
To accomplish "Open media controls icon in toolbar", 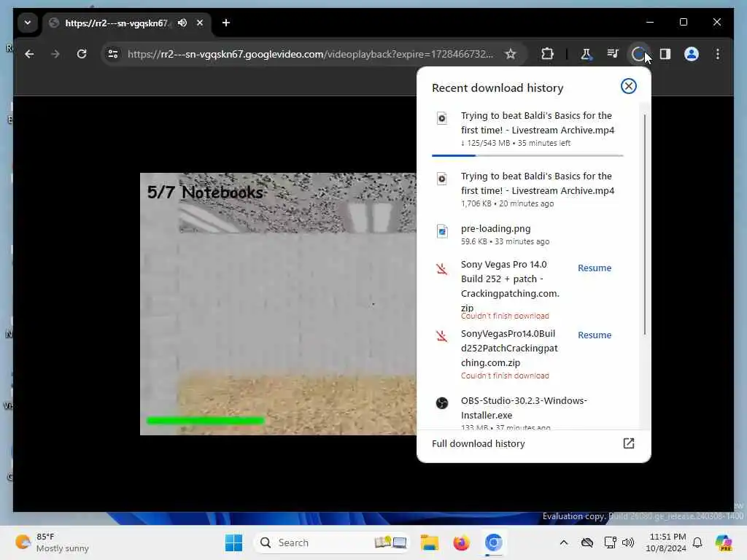I will point(613,54).
